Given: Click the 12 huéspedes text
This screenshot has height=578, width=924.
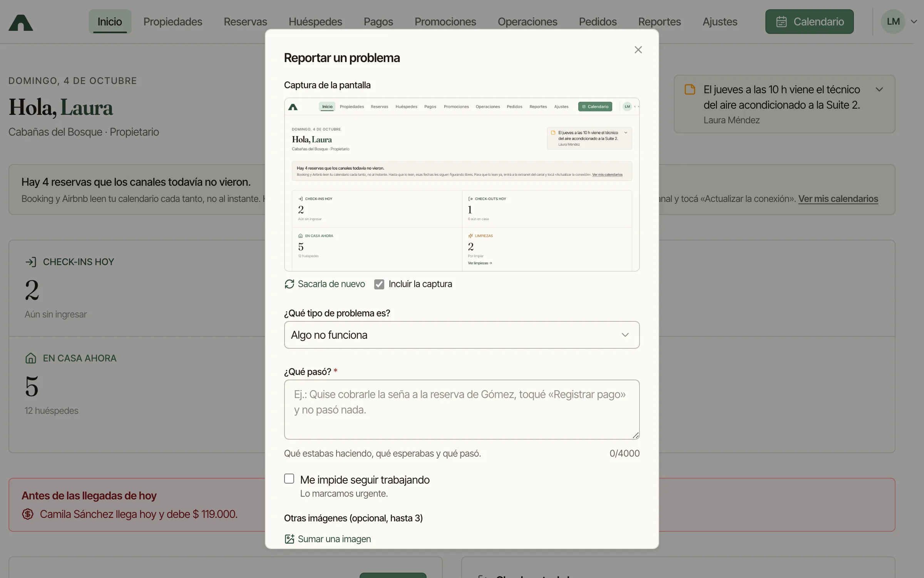Looking at the screenshot, I should point(52,411).
